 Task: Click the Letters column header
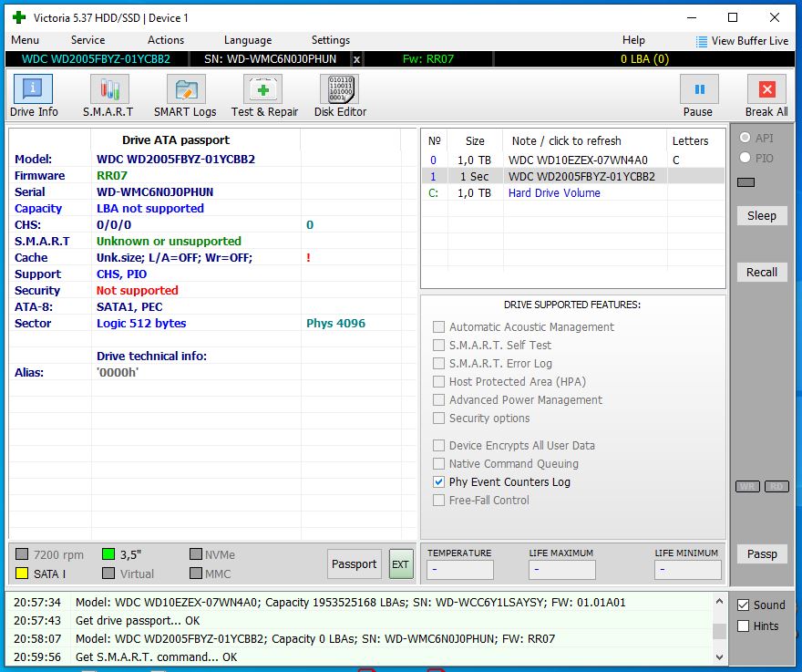click(690, 140)
